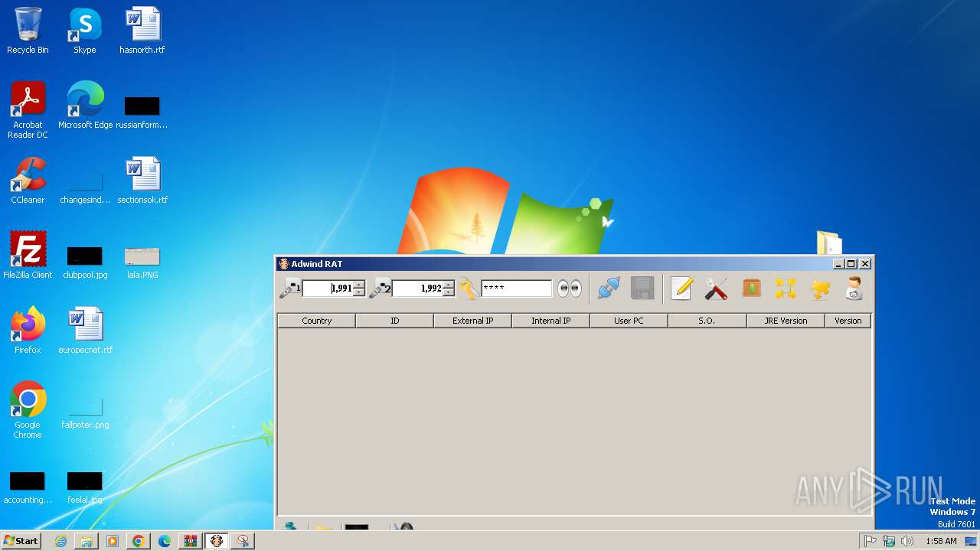
Task: Sort by the Internal IP column header
Action: click(550, 321)
